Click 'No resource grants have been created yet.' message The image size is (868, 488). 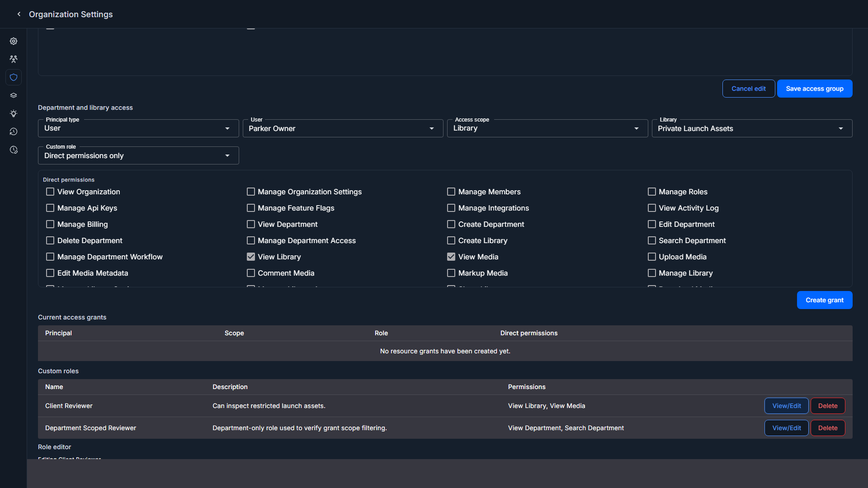point(445,351)
